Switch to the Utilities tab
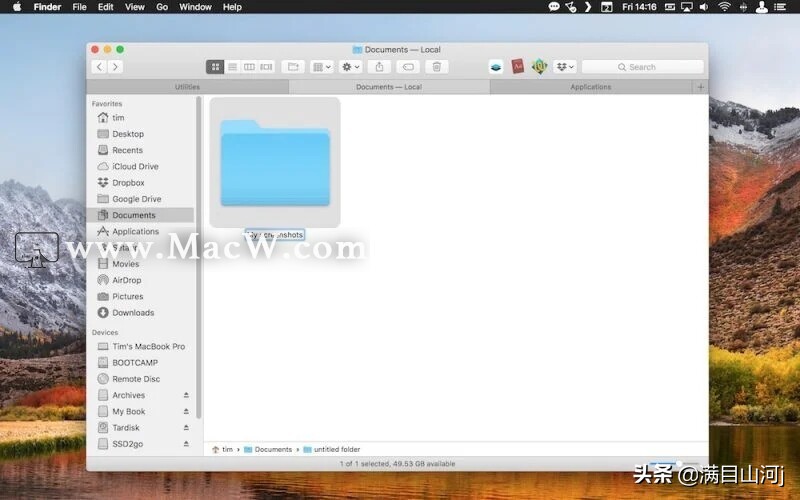The image size is (800, 500). [187, 87]
